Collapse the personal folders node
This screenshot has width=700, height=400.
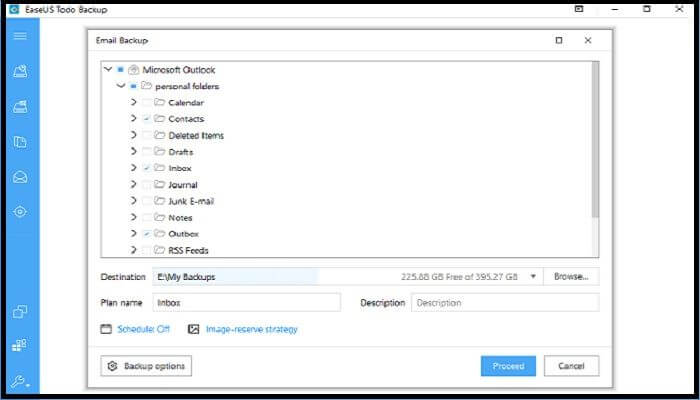121,86
